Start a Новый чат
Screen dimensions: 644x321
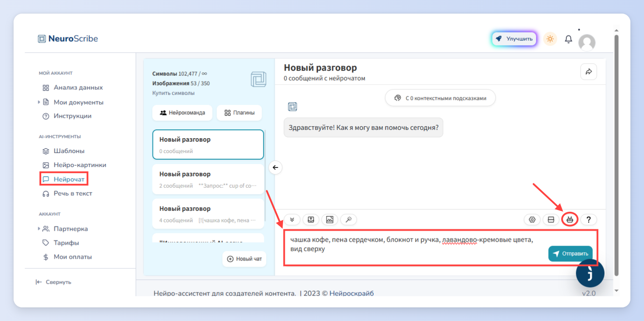244,259
